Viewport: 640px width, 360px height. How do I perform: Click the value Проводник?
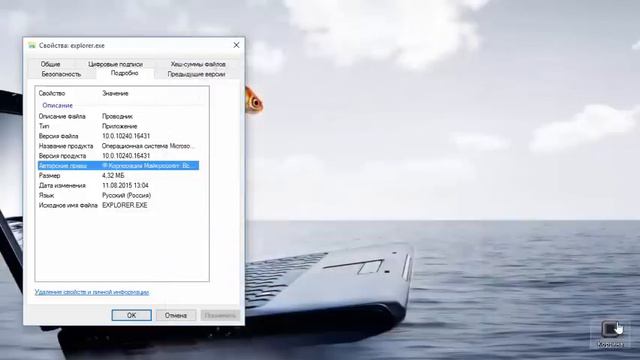coord(117,116)
